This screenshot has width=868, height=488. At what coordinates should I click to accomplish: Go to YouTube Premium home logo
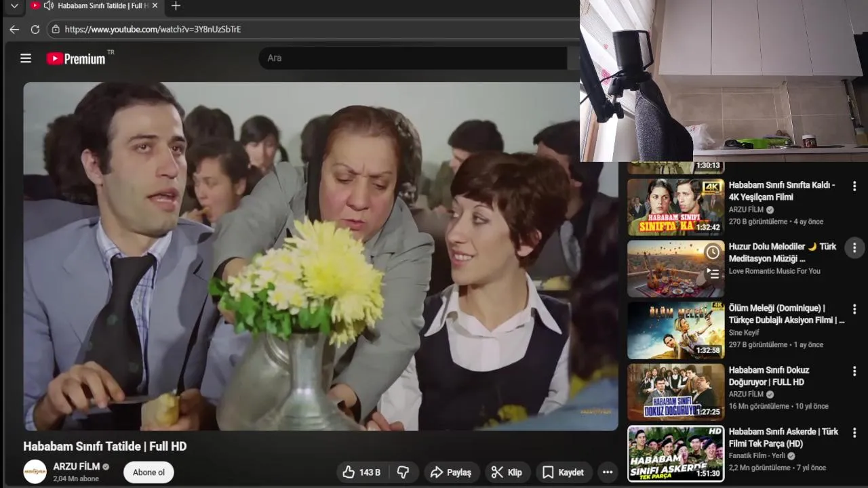click(x=76, y=59)
